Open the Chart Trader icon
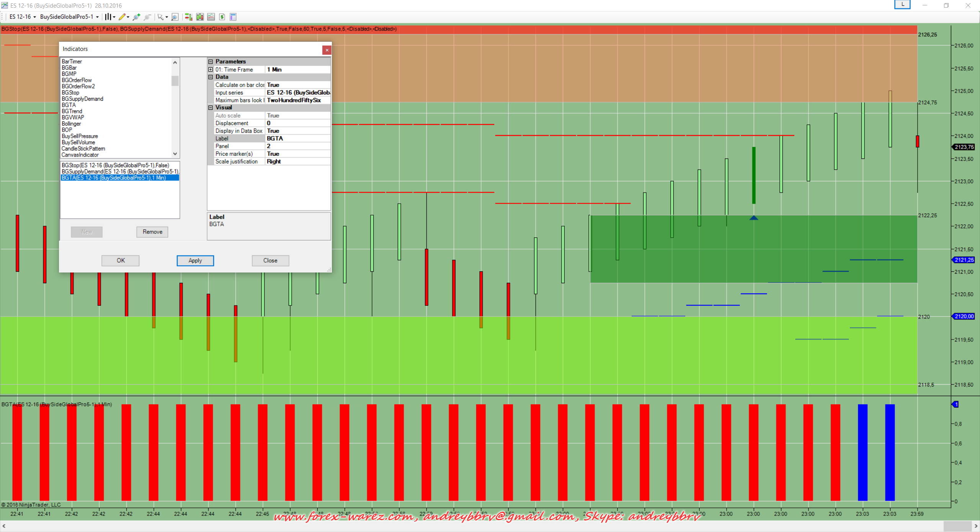 point(188,17)
